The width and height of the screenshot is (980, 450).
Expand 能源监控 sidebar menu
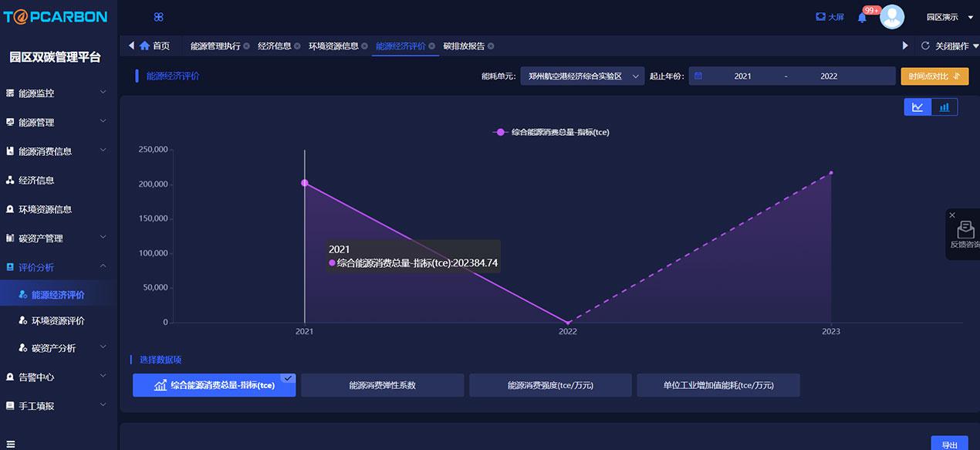coord(54,93)
